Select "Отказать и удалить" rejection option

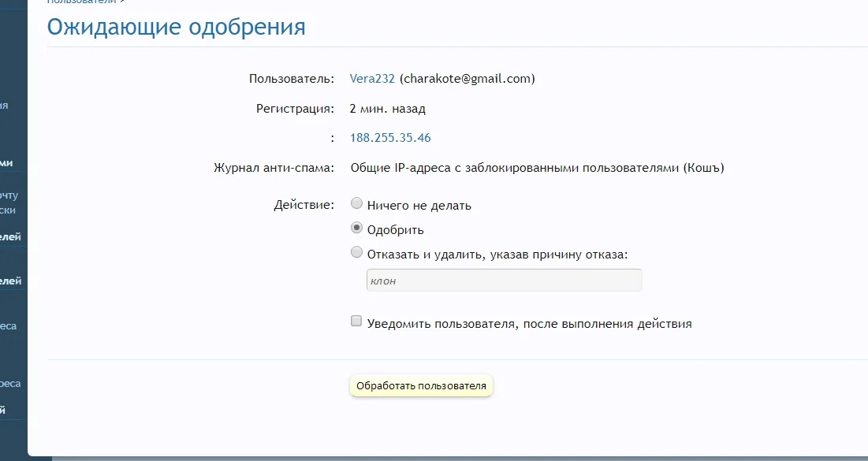tap(356, 252)
